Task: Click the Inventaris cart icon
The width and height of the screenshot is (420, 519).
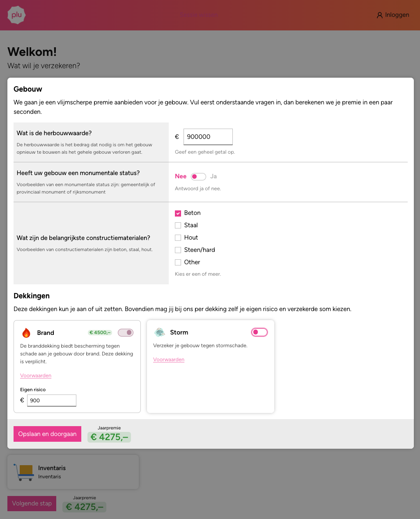Action: pyautogui.click(x=23, y=472)
